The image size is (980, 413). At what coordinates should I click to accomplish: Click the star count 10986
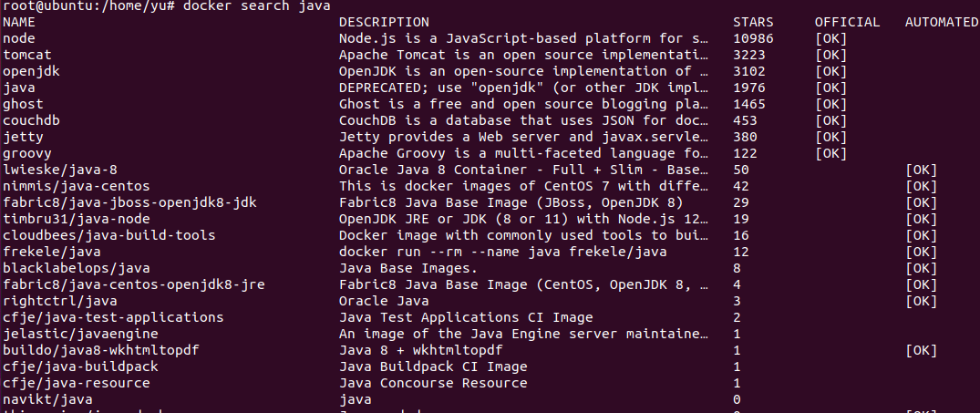[x=754, y=38]
